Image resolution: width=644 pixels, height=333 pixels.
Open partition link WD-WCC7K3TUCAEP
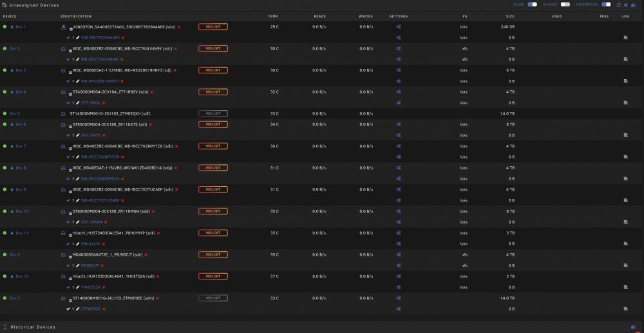tap(100, 200)
